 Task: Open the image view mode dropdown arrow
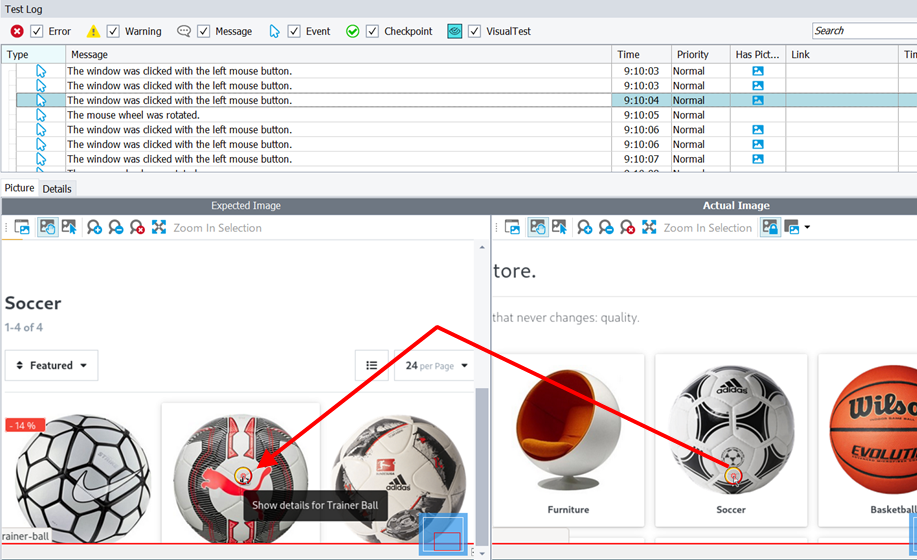807,228
